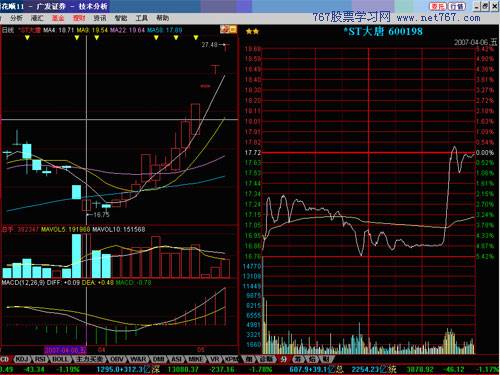Click the 日线 period label
This screenshot has width=500, height=375.
click(x=8, y=30)
